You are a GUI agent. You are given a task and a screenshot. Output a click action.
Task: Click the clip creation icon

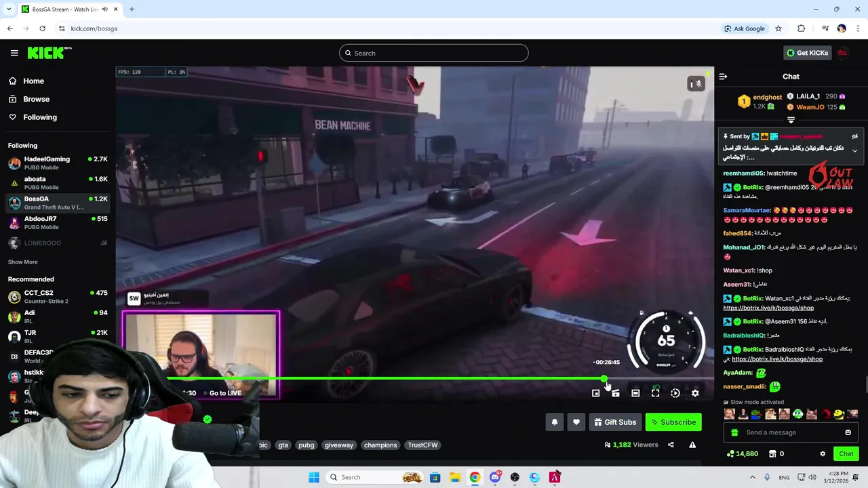click(615, 393)
